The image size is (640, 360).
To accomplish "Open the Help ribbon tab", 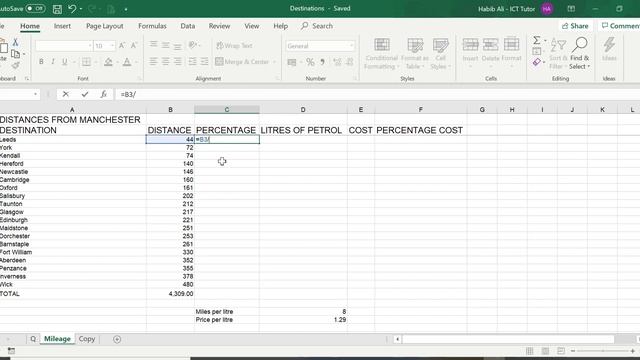I will (280, 26).
